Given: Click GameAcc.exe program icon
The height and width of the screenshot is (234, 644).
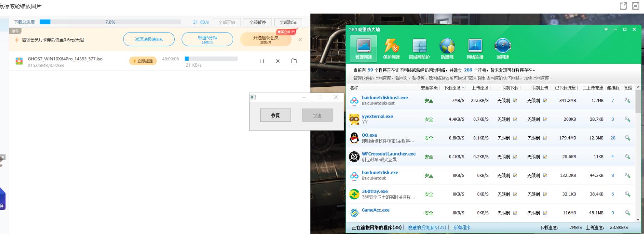Looking at the screenshot, I should pos(354,213).
